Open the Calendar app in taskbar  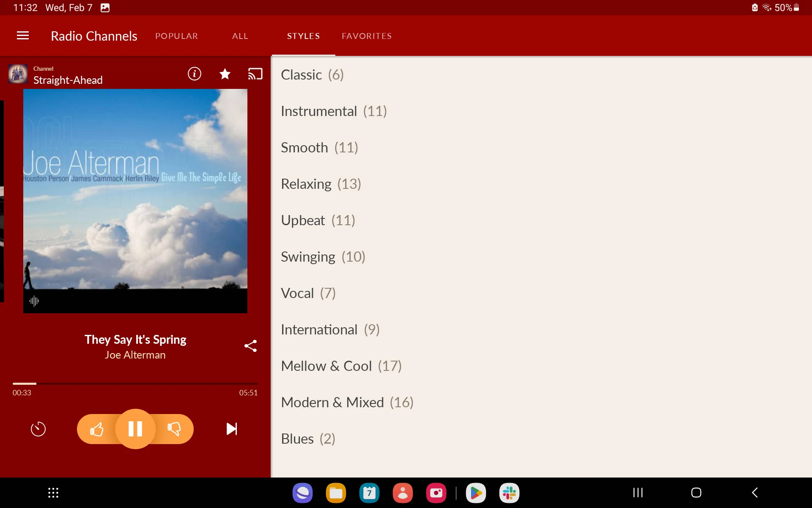pos(370,493)
